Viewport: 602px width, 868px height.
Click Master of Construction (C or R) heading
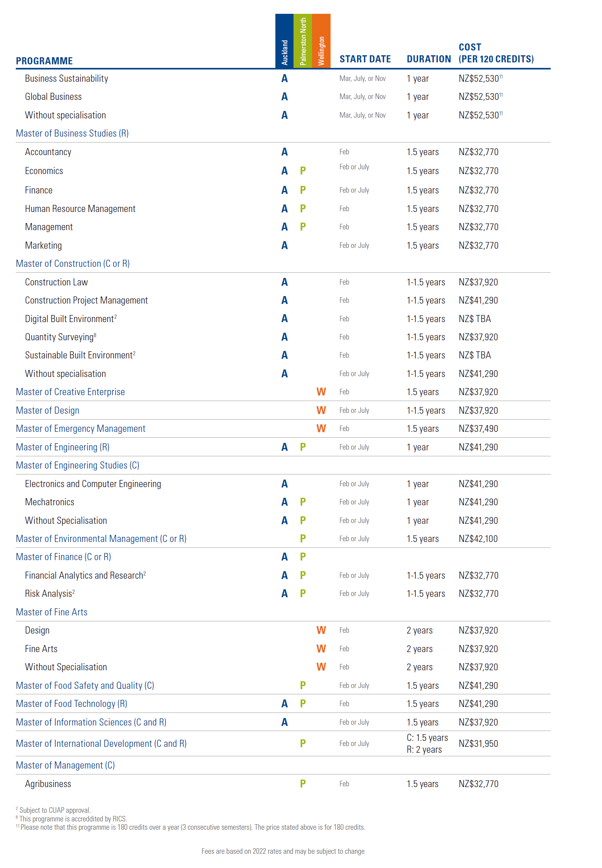click(73, 264)
